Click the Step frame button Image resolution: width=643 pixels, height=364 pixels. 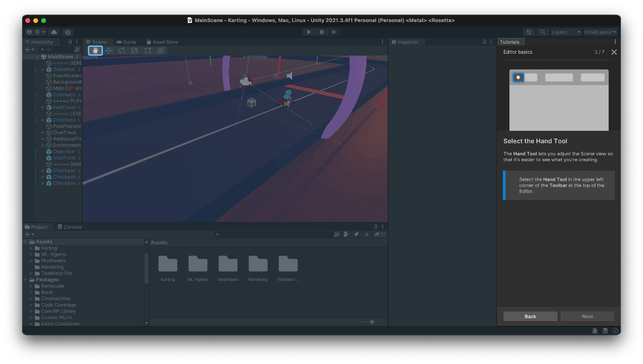334,32
